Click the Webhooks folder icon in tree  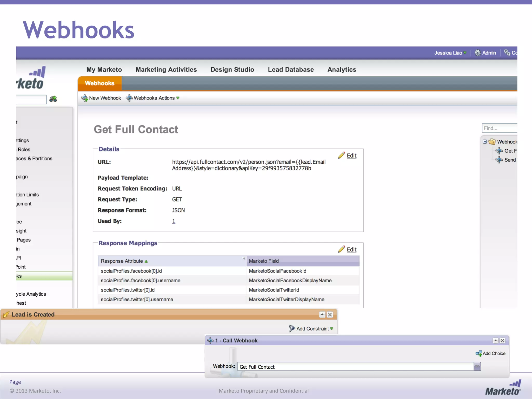(492, 142)
